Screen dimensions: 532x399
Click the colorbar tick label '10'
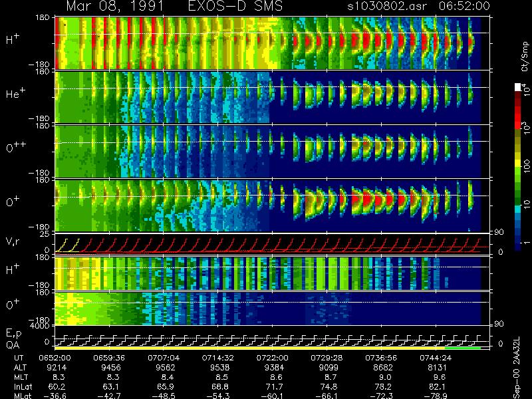coord(527,204)
